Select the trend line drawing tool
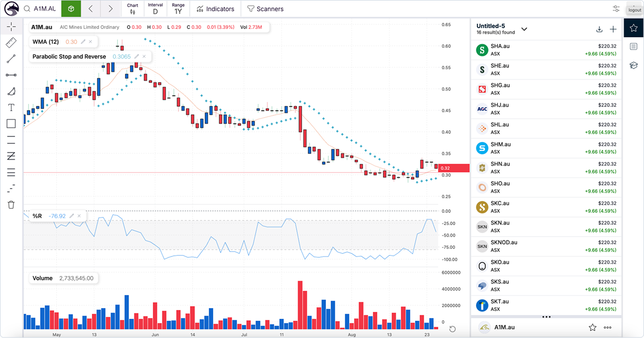 click(x=11, y=59)
